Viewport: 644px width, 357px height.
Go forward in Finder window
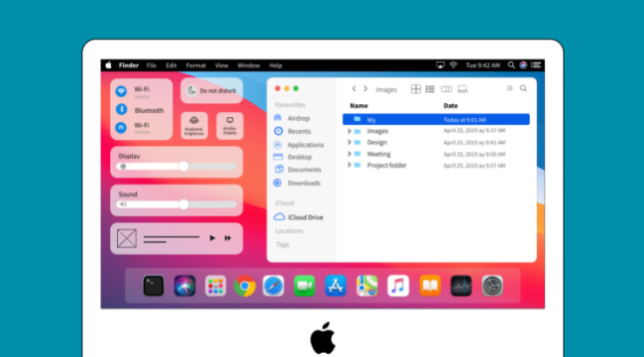[x=366, y=88]
